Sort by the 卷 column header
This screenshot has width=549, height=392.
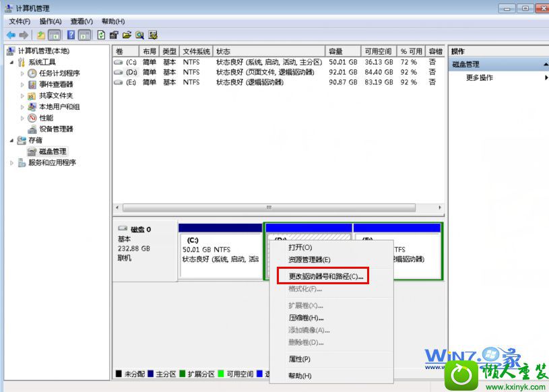click(126, 51)
